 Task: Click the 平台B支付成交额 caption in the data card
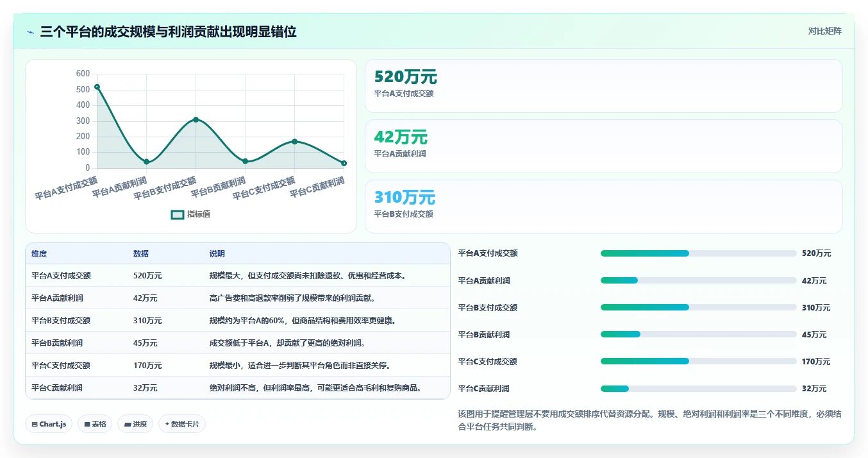pyautogui.click(x=404, y=214)
